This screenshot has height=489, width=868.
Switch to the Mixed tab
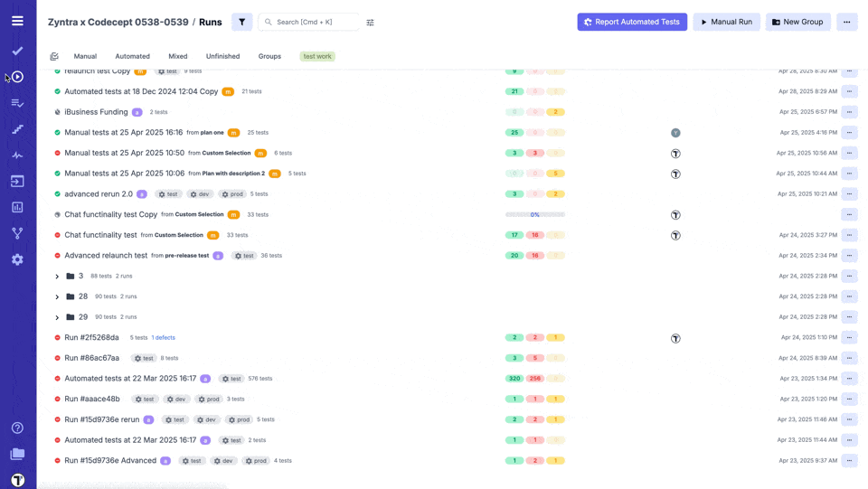178,56
